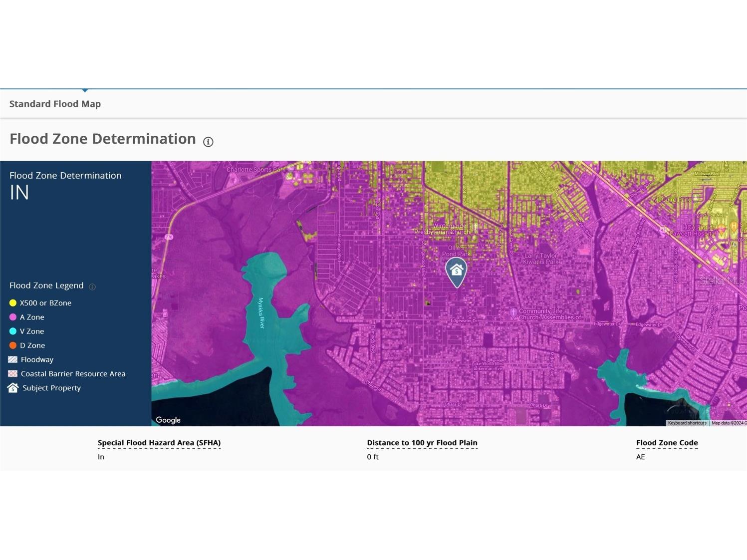Click info icon next to Flood Zone Legend
Image resolution: width=747 pixels, height=560 pixels.
(x=92, y=286)
